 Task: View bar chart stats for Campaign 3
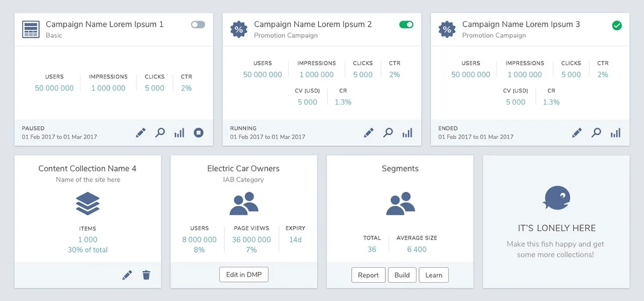tap(615, 133)
